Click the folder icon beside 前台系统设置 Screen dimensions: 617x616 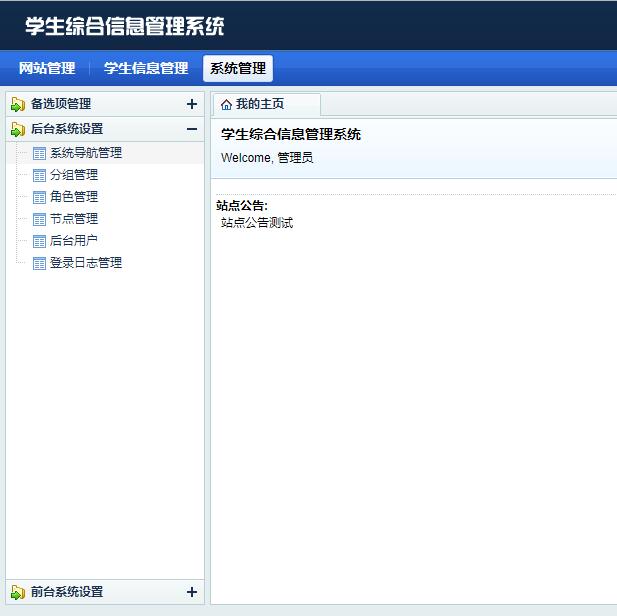click(x=18, y=592)
